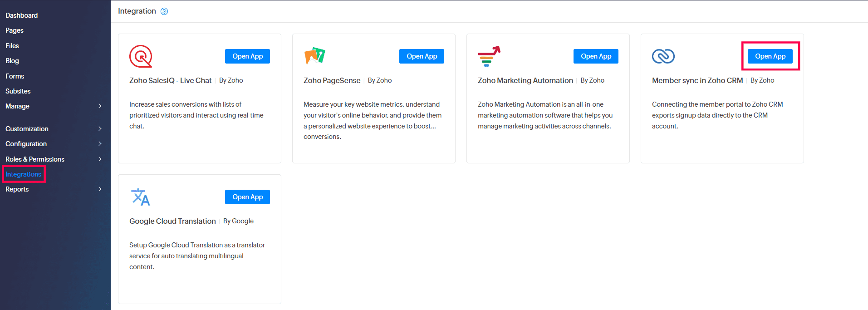Expand the Customization submenu chevron
Image resolution: width=868 pixels, height=310 pixels.
click(x=100, y=129)
